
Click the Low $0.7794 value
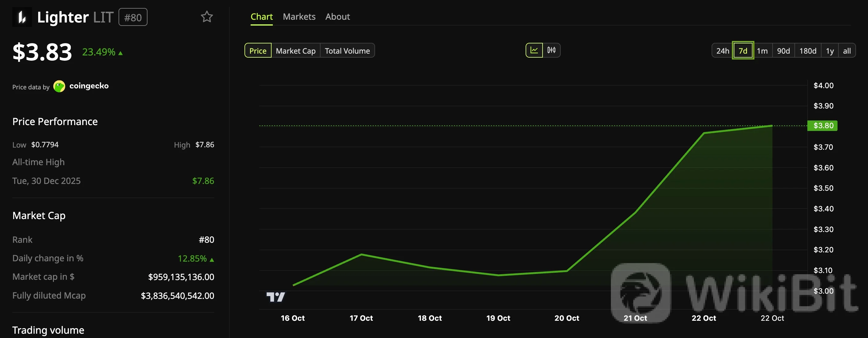coord(45,145)
